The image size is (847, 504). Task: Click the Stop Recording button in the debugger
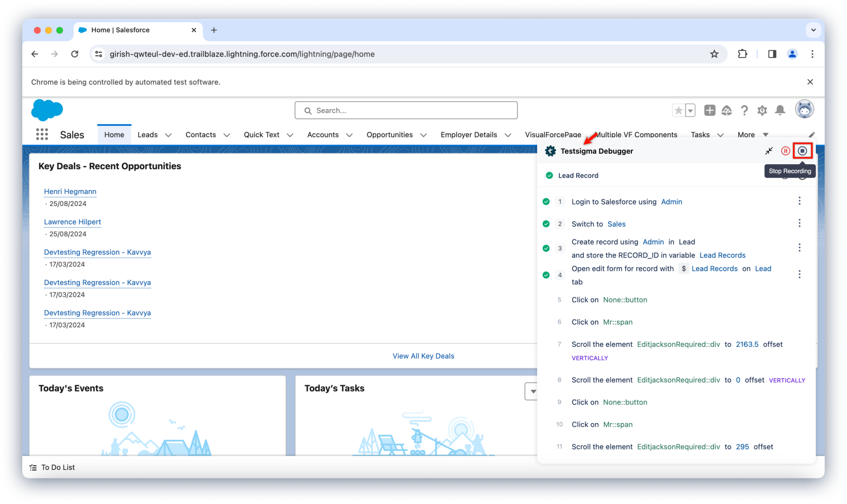pyautogui.click(x=802, y=151)
